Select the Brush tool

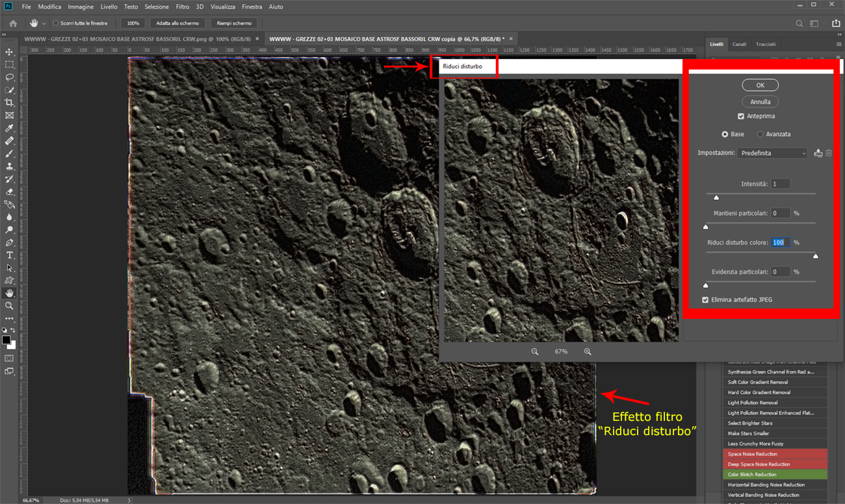(9, 153)
